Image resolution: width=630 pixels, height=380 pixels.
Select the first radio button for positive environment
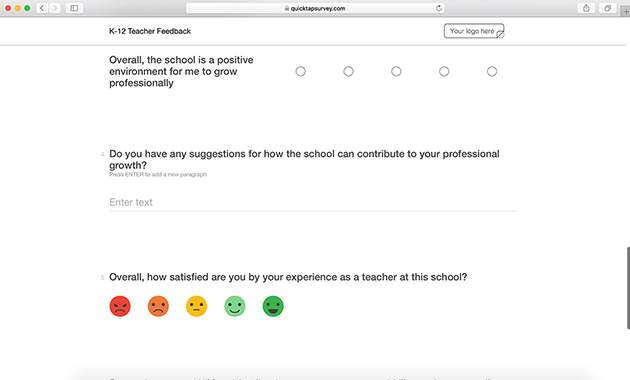301,72
